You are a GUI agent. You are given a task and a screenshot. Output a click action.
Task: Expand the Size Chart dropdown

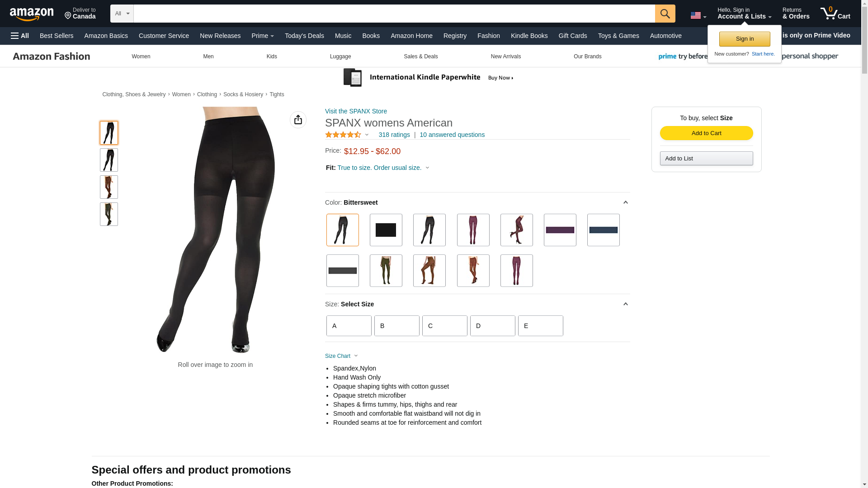(341, 356)
